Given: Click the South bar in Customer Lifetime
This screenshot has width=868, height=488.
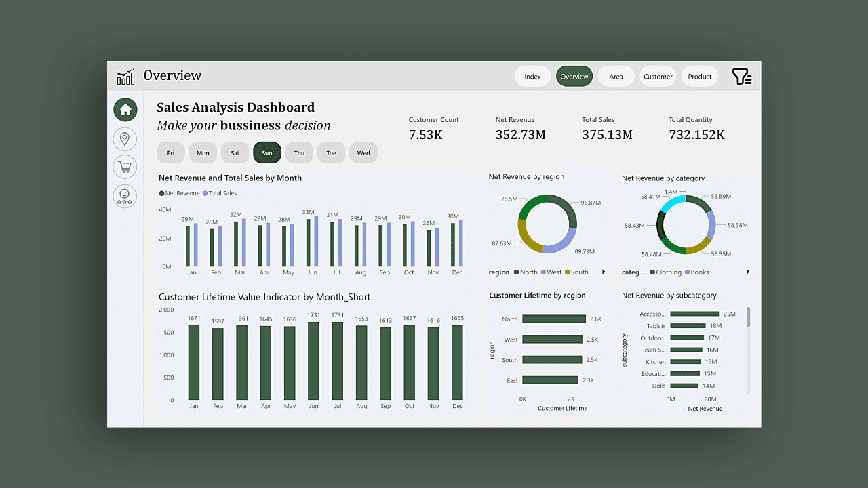Looking at the screenshot, I should [x=553, y=360].
